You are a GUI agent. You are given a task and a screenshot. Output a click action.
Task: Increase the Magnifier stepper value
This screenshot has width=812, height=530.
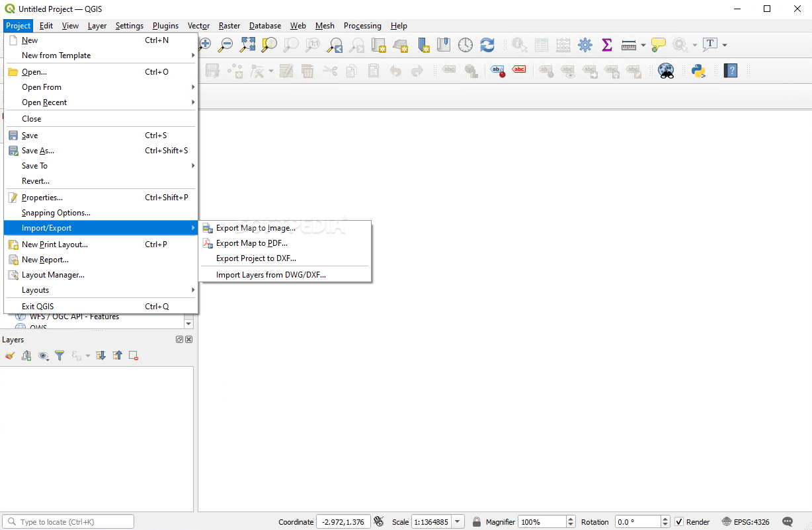[x=571, y=519]
